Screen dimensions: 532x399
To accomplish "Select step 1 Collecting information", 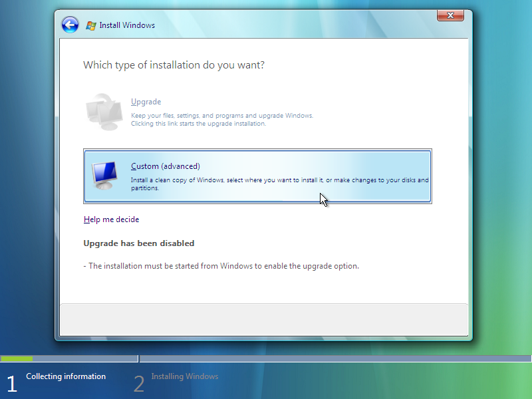I will click(x=66, y=376).
